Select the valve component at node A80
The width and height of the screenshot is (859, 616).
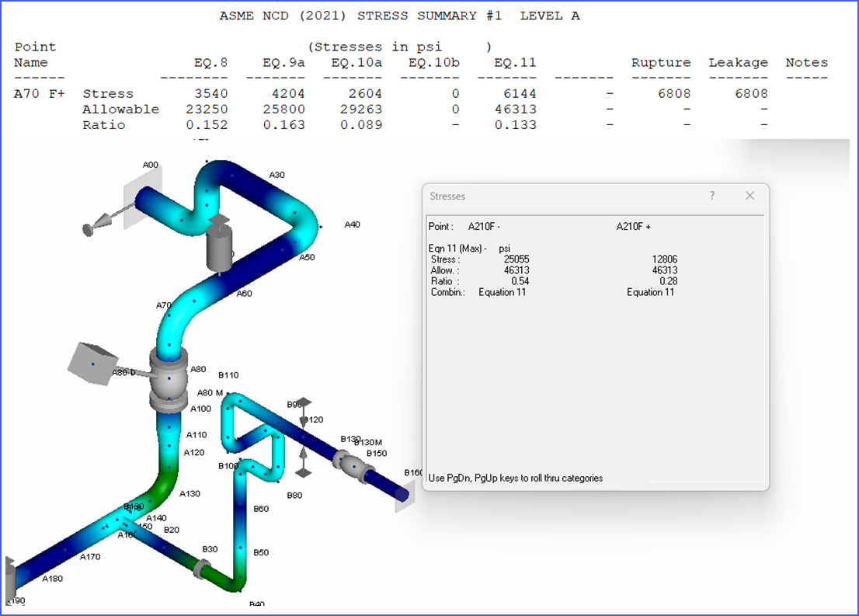(x=169, y=379)
